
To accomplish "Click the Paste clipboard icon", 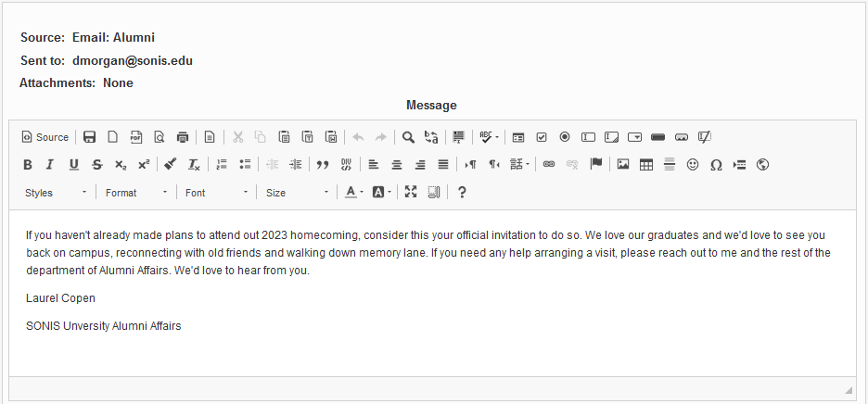I will [x=284, y=137].
